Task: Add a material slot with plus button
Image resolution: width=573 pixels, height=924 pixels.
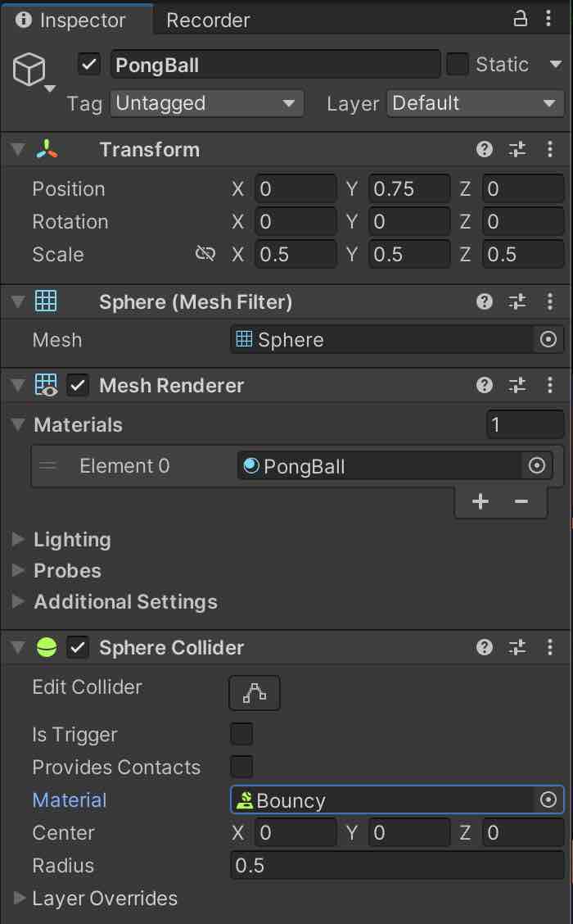Action: (481, 501)
